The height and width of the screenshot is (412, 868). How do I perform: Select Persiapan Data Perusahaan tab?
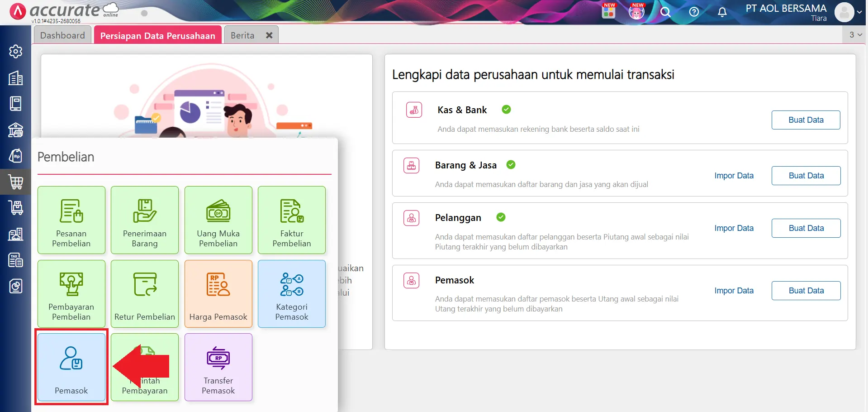158,35
